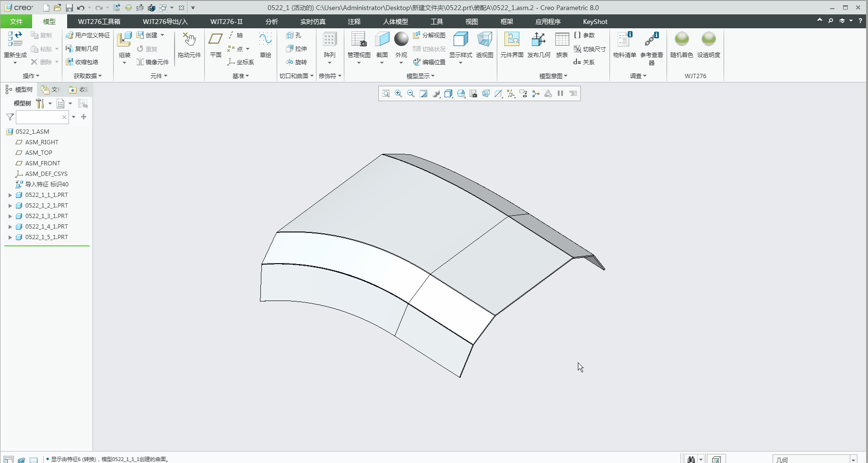Screen dimensions: 868x463
Task: Click Refit in the graphics toolbar
Action: coord(386,93)
